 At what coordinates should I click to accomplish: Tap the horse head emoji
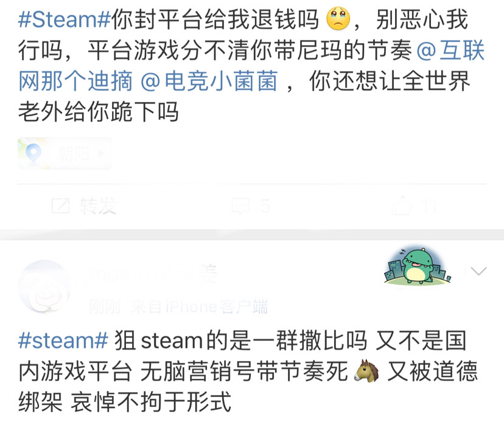click(367, 371)
